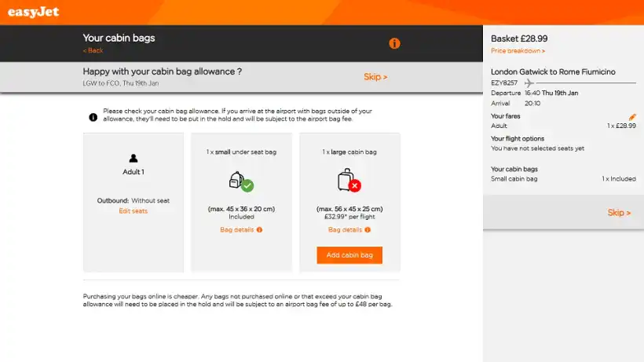644x362 pixels.
Task: Click info icon next to small bag details
Action: pyautogui.click(x=260, y=230)
